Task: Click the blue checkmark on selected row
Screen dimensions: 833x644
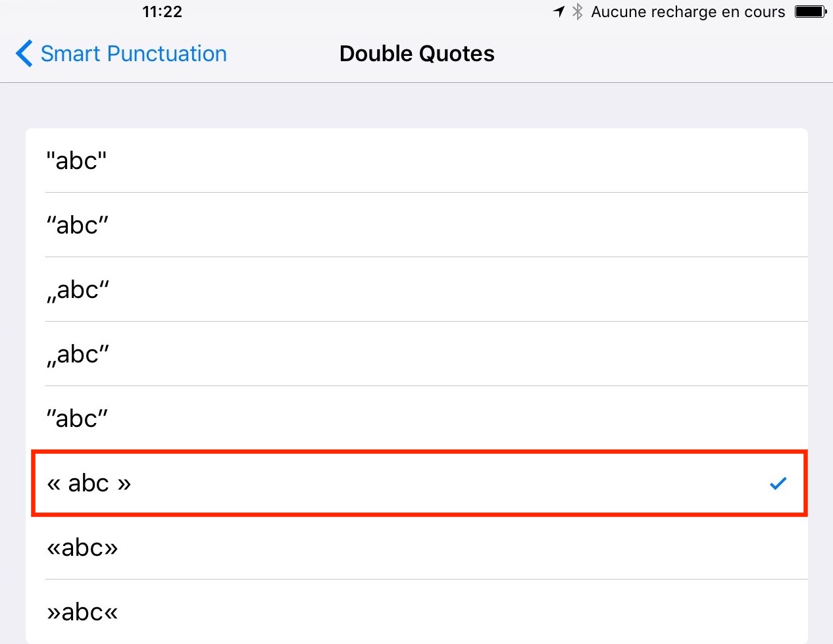Action: [778, 483]
